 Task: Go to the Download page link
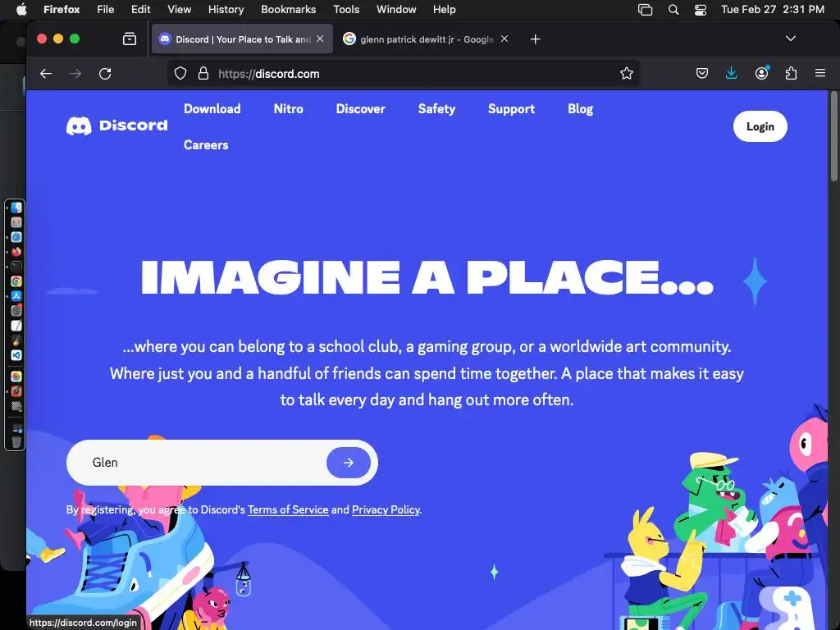coord(212,109)
